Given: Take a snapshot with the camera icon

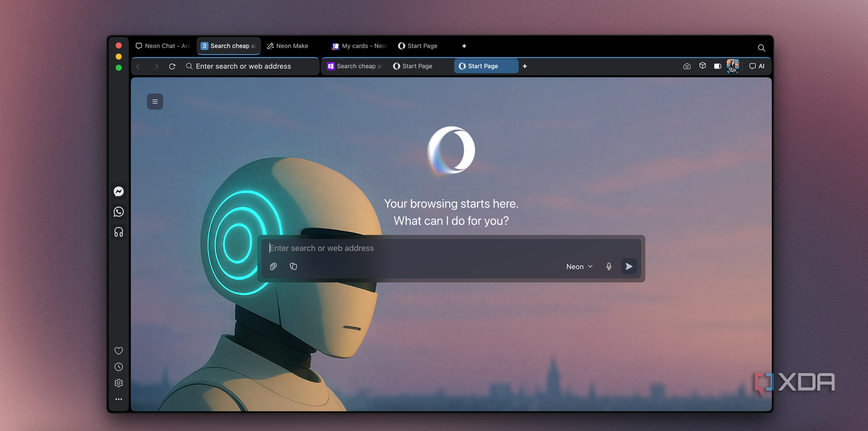Looking at the screenshot, I should [x=687, y=66].
